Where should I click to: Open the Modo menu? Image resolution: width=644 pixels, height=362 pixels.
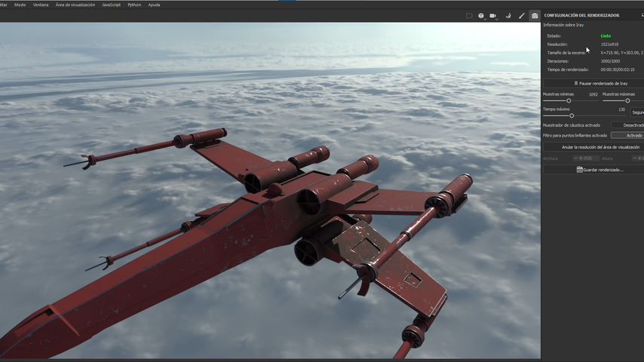coord(20,5)
